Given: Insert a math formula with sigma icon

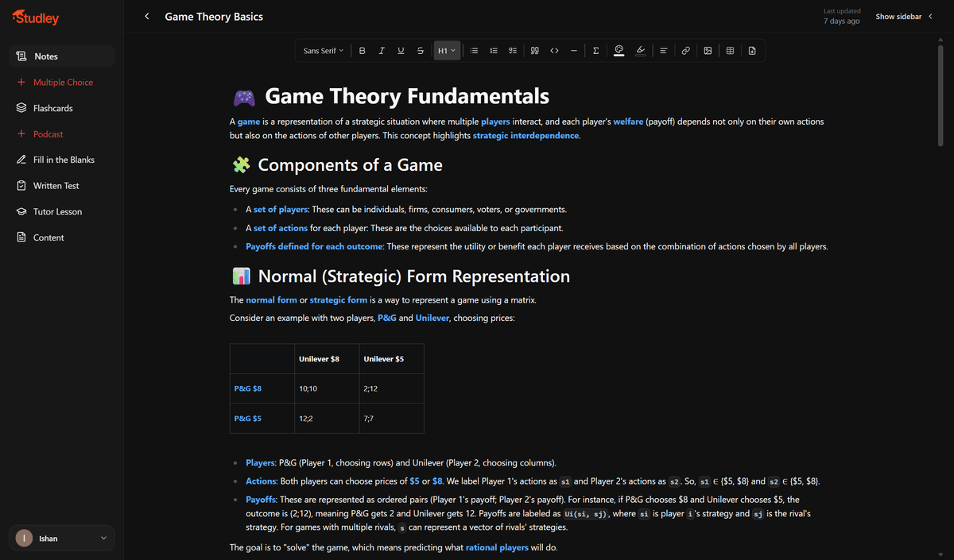Looking at the screenshot, I should tap(596, 51).
